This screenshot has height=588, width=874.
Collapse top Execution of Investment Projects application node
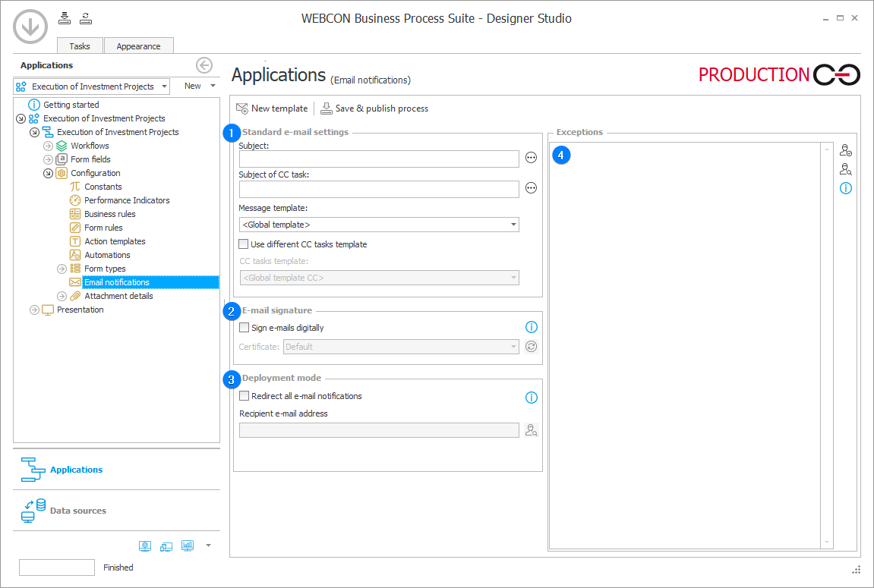click(x=21, y=118)
